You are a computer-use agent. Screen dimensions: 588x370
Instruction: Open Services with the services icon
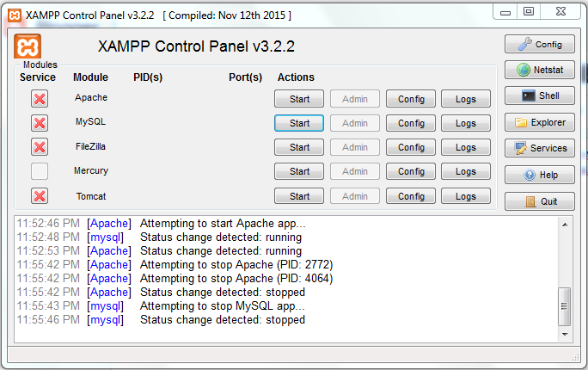point(539,148)
